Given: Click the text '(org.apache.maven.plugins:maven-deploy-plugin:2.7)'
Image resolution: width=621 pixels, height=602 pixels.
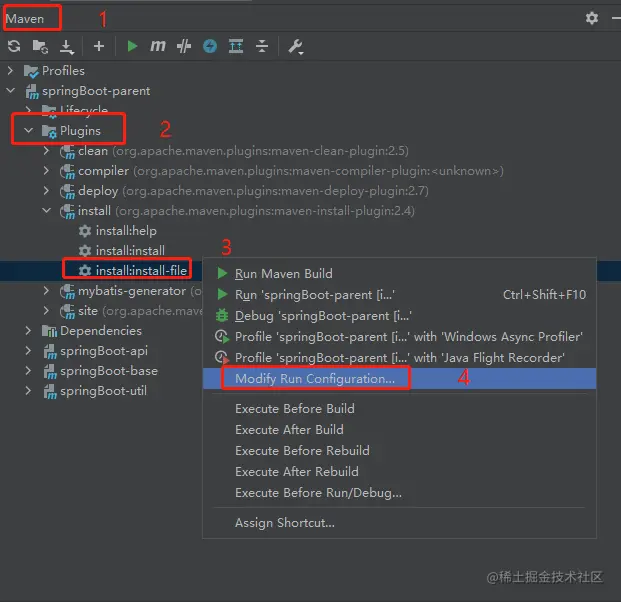Looking at the screenshot, I should click(275, 191).
